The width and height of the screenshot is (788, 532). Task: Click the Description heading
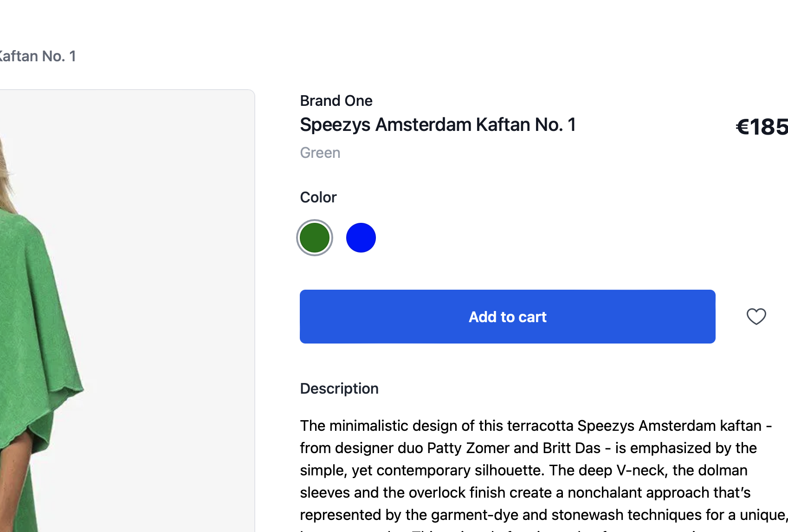[339, 389]
